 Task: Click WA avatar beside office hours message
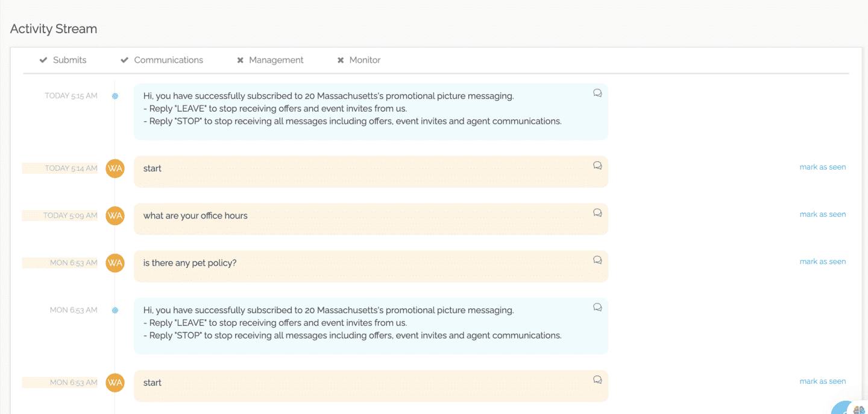click(115, 215)
